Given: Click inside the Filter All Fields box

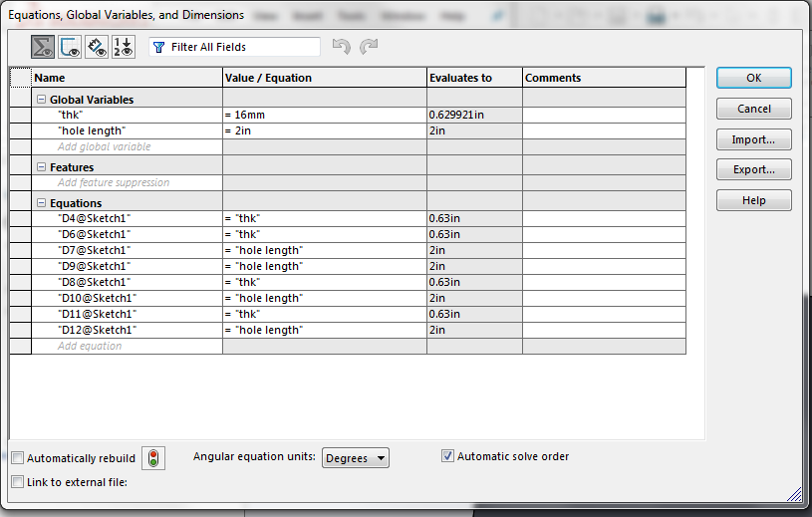Looking at the screenshot, I should click(x=234, y=47).
